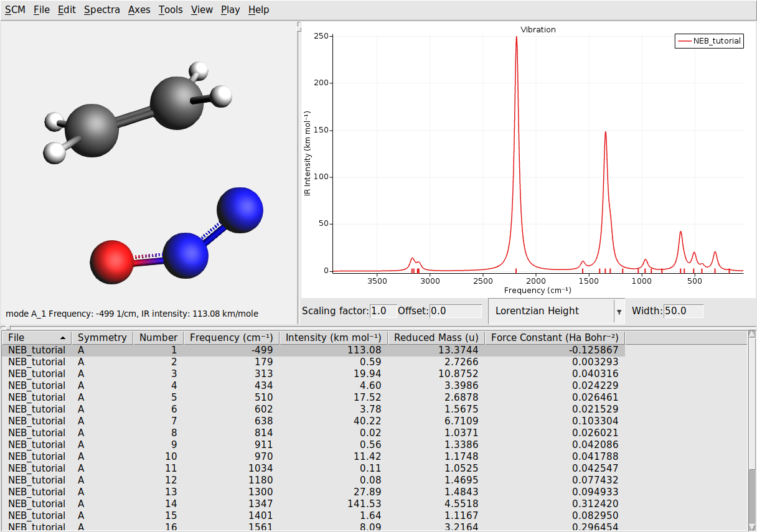Open the View menu
This screenshot has height=532, width=757.
click(x=201, y=9)
